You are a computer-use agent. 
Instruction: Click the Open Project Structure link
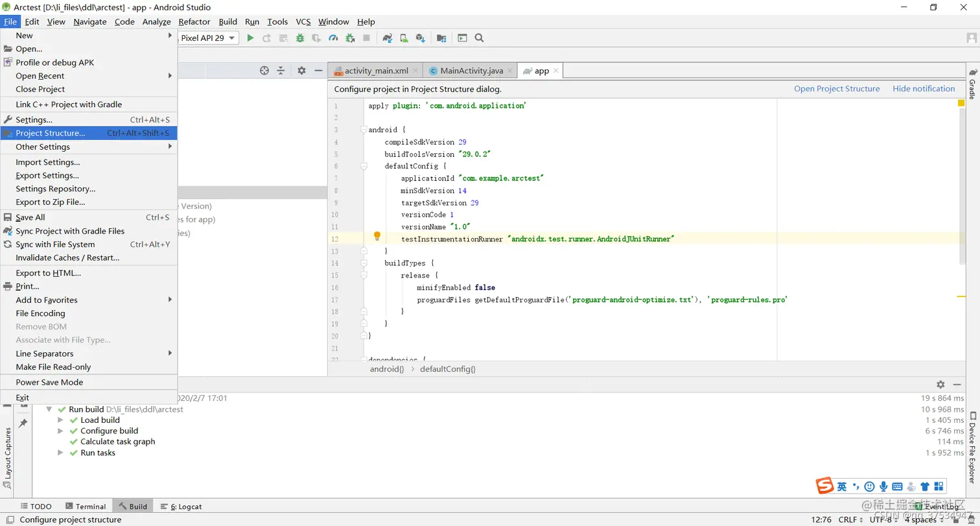[837, 89]
